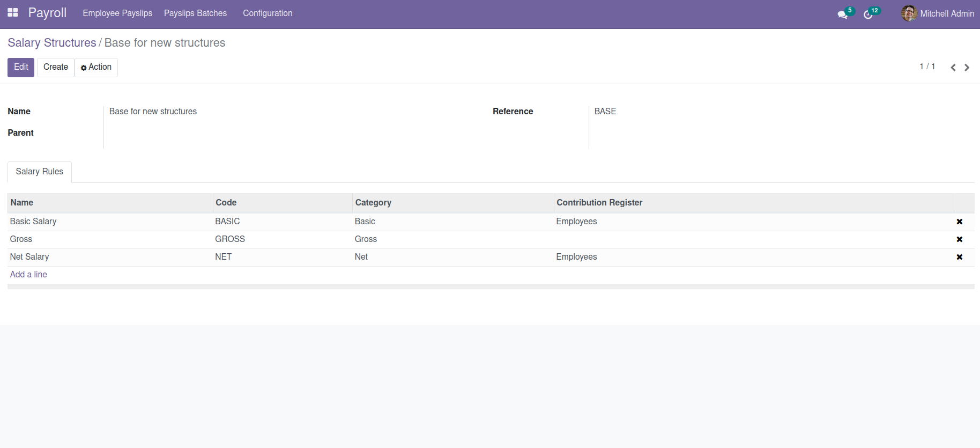Open the conversations chat icon
Image resolution: width=980 pixels, height=448 pixels.
(843, 14)
